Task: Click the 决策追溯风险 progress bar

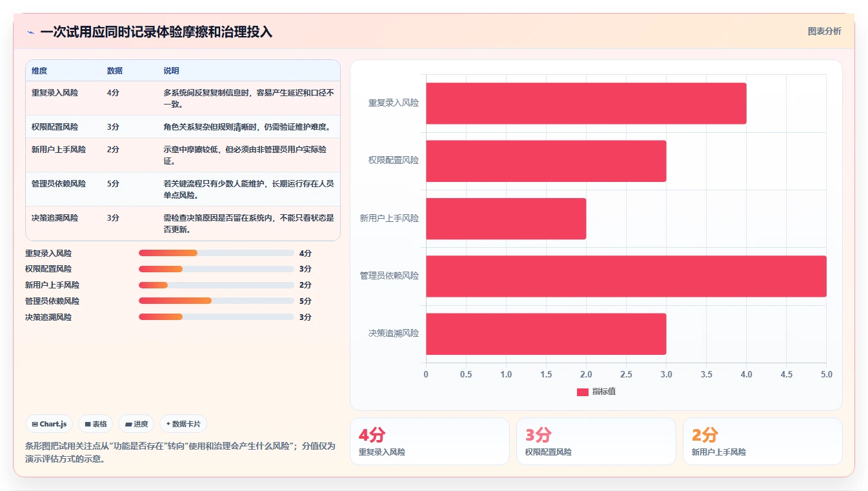Action: click(216, 317)
